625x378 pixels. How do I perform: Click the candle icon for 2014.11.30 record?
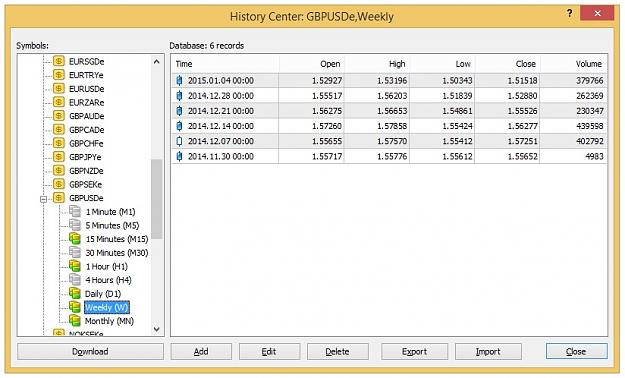[179, 156]
